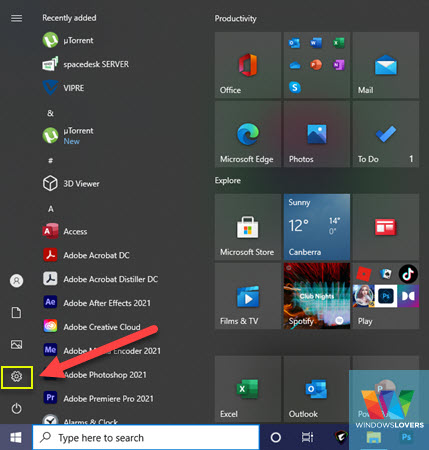Open Cortana circle on taskbar
The width and height of the screenshot is (429, 450).
276,437
